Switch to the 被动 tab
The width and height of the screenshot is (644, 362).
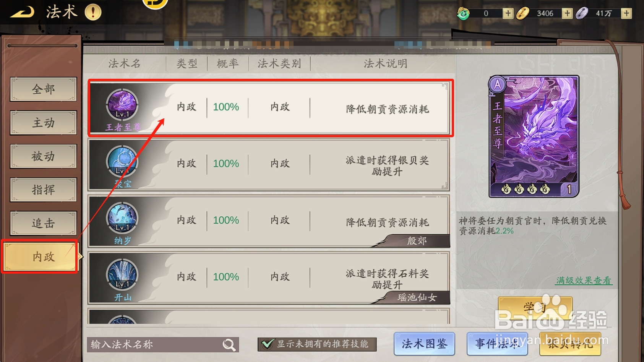coord(43,156)
